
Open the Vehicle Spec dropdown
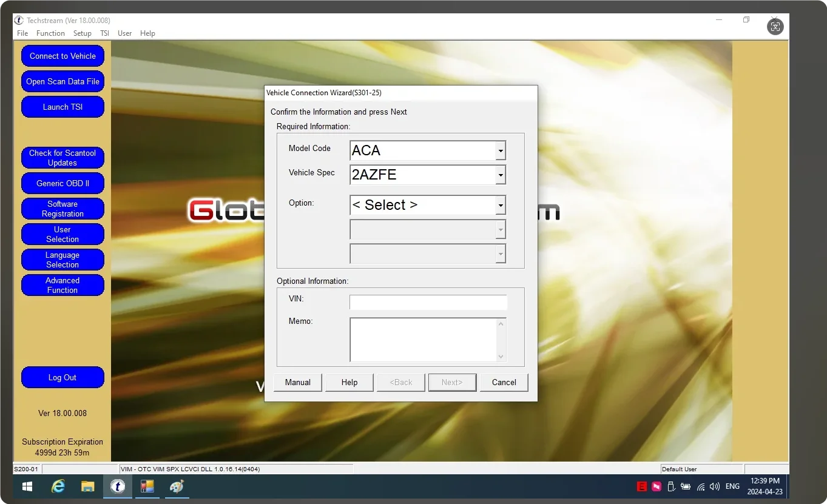[x=501, y=175]
